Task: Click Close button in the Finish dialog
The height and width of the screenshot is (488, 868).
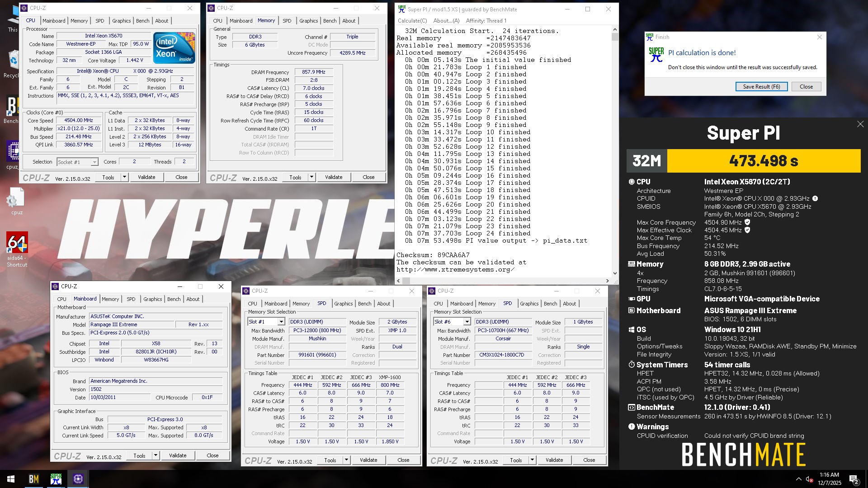Action: pos(806,87)
